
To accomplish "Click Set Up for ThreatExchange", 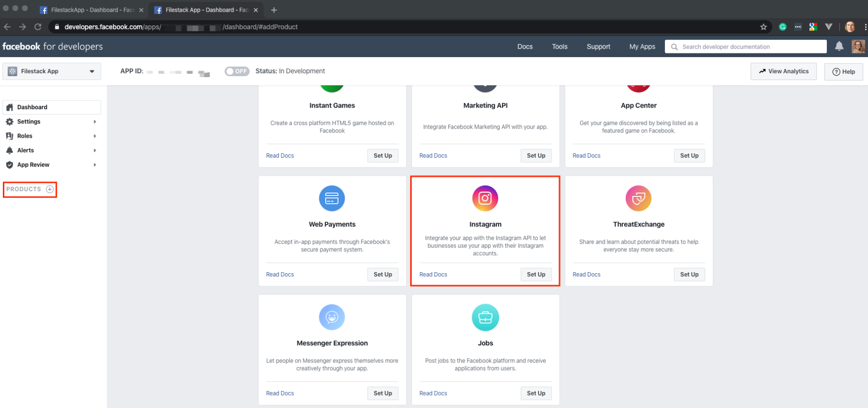I will [689, 275].
